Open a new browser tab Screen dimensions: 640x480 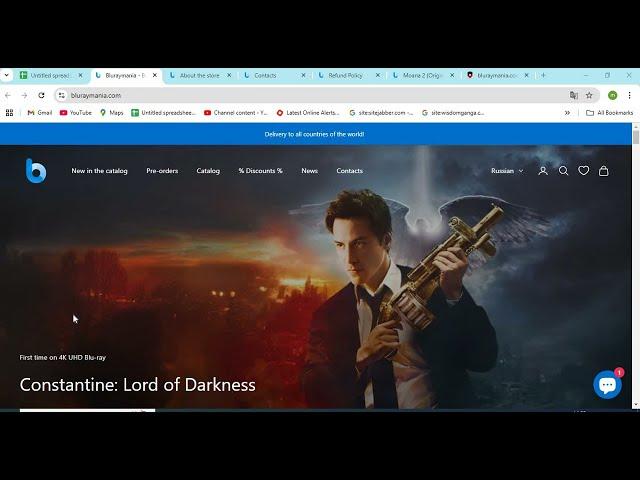pos(543,76)
